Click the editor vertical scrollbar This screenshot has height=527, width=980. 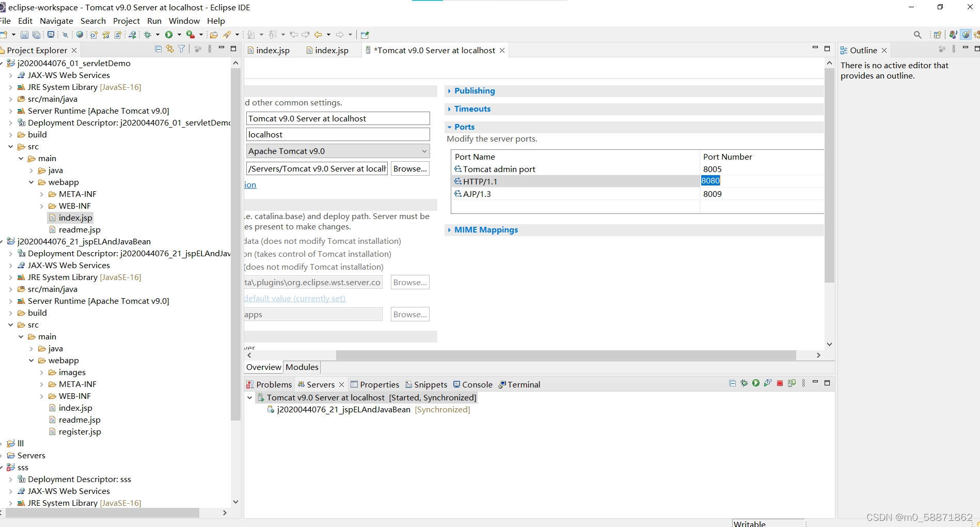click(829, 175)
